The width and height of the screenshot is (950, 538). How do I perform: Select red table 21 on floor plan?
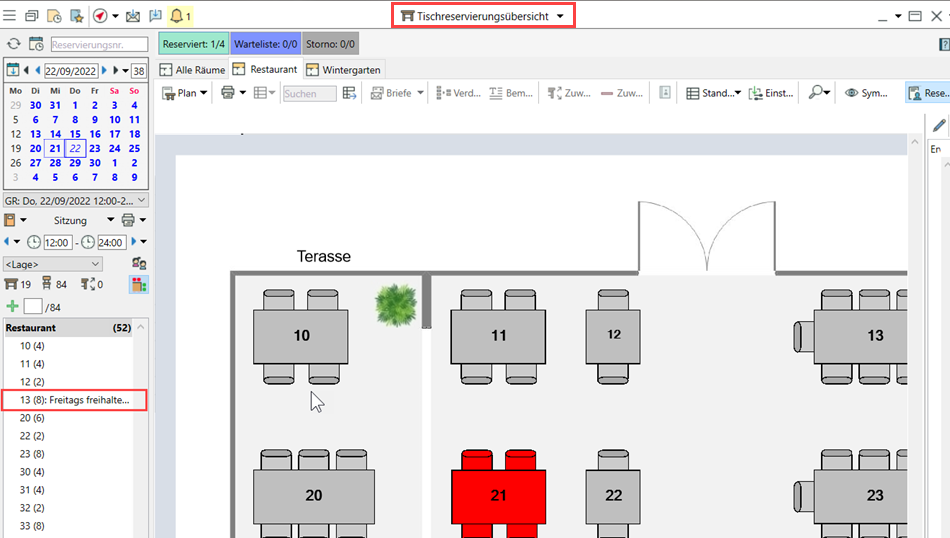pos(498,495)
